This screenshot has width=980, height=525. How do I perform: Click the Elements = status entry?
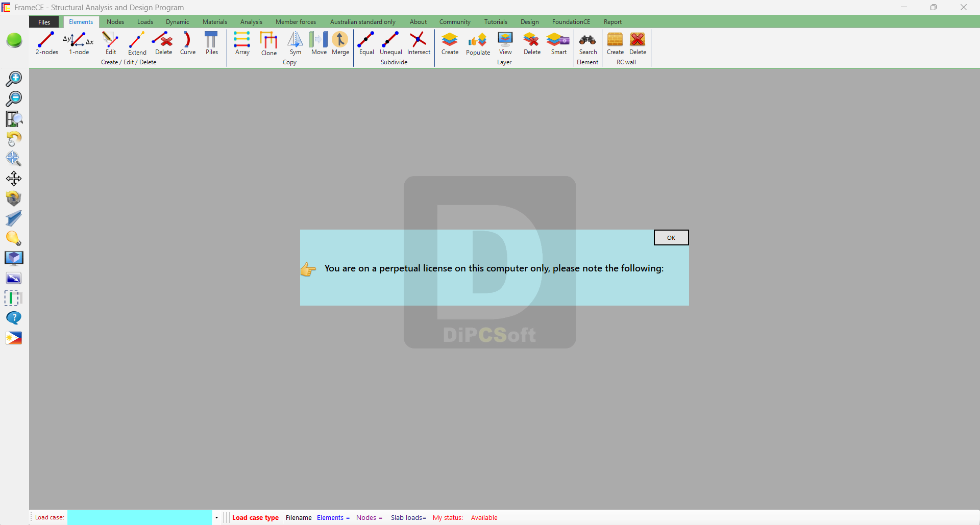point(333,517)
